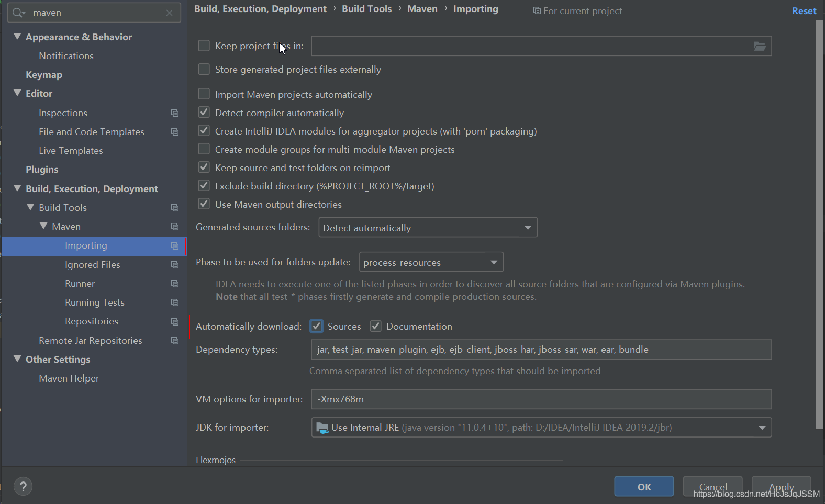
Task: Toggle Use Maven output directories
Action: [x=204, y=204]
